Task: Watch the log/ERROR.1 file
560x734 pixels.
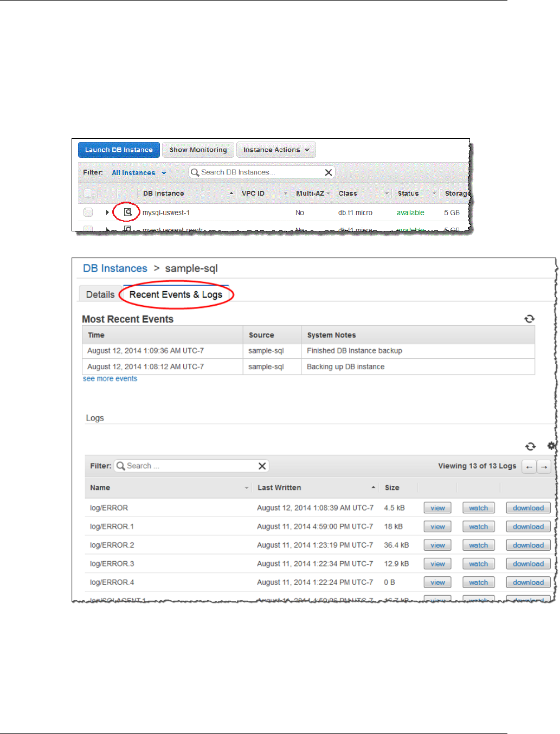Action: point(478,526)
